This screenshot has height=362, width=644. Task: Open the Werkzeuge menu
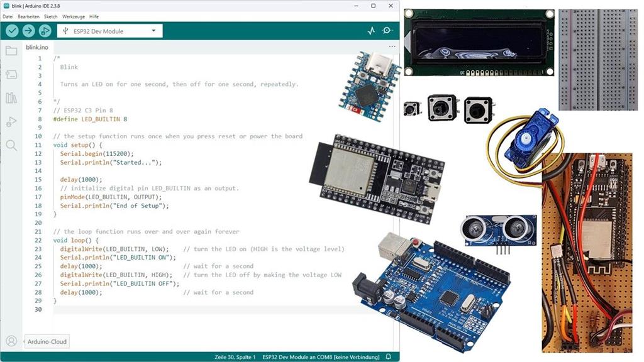pyautogui.click(x=74, y=17)
